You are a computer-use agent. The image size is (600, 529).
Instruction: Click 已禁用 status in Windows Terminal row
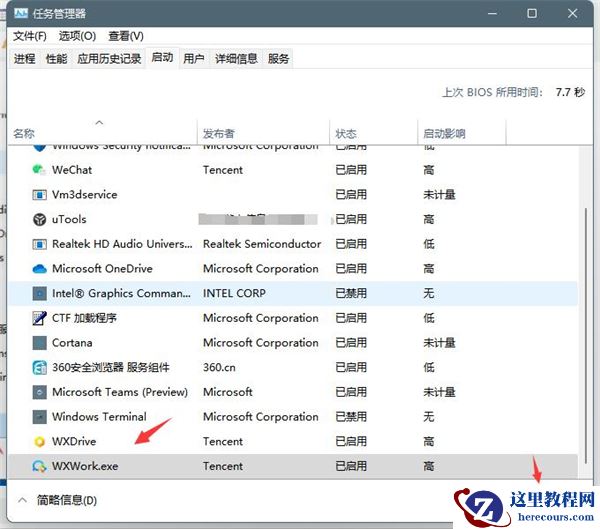pos(351,417)
